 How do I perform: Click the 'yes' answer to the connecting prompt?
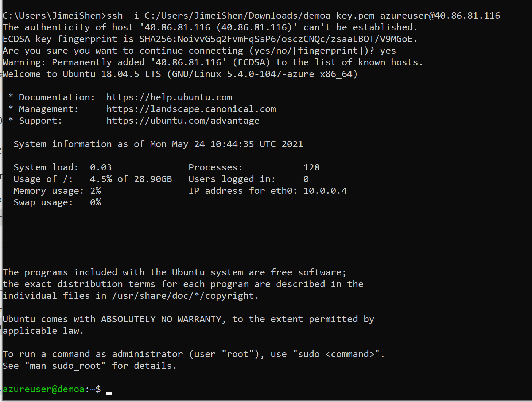click(388, 51)
